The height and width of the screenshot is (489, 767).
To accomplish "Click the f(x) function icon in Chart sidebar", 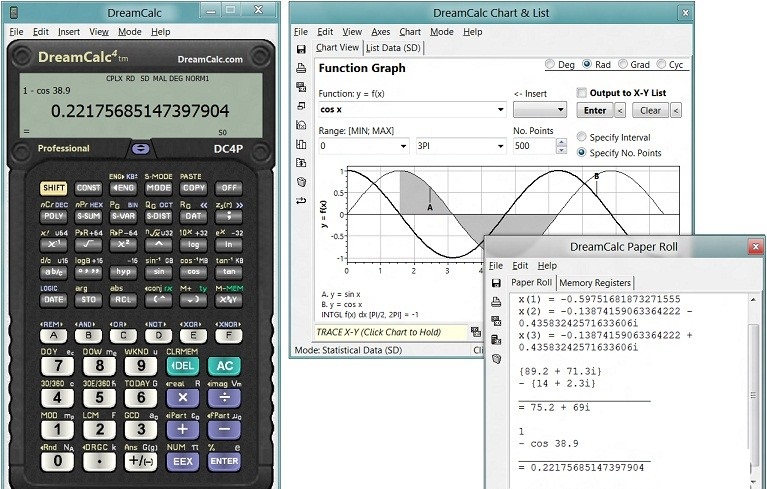I will pyautogui.click(x=301, y=125).
